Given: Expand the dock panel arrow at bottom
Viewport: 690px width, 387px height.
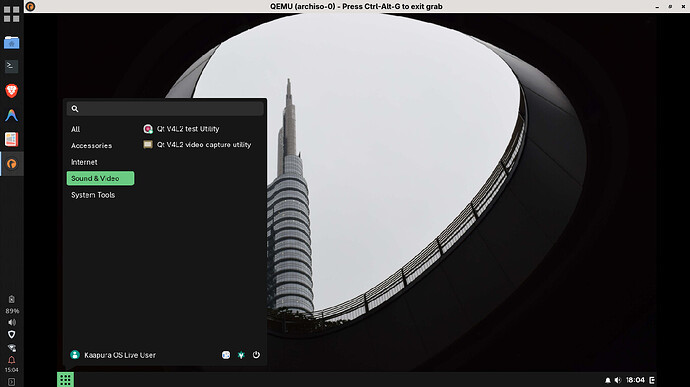Looking at the screenshot, I should pyautogui.click(x=11, y=382).
